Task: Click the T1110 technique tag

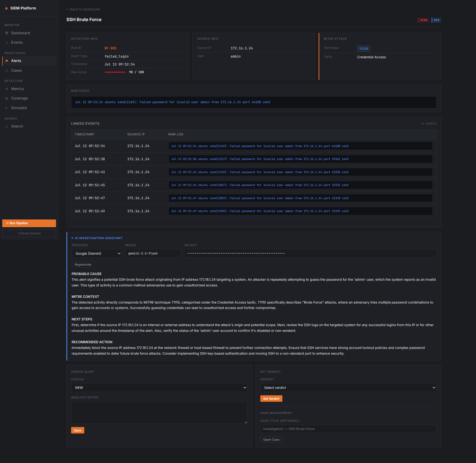Action: (363, 49)
